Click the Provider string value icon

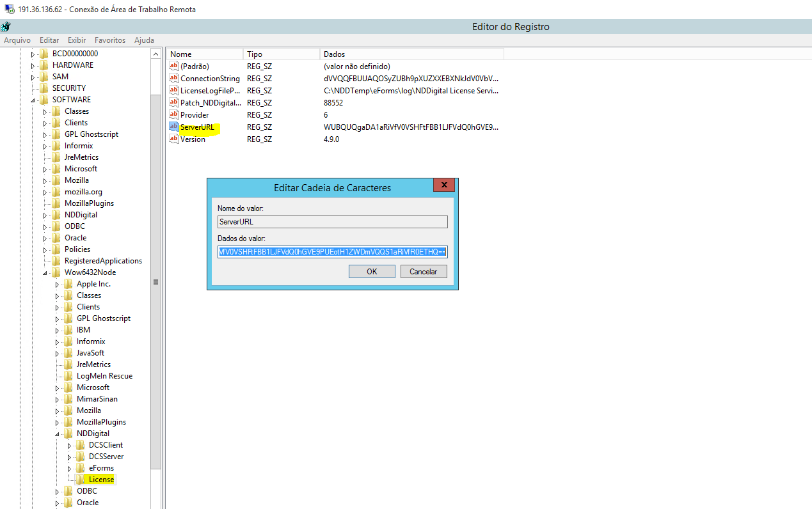[x=173, y=115]
